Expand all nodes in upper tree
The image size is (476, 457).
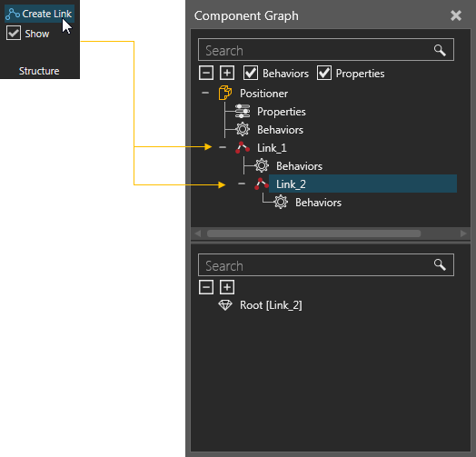(x=227, y=74)
